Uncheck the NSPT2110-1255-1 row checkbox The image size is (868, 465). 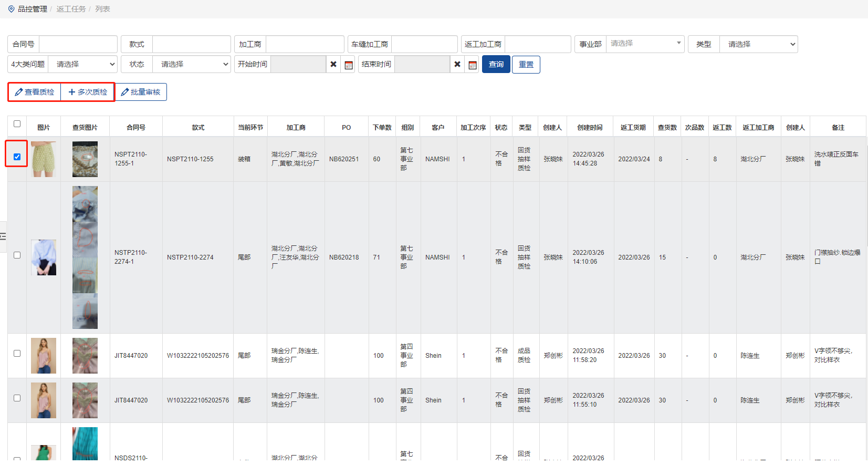(x=17, y=157)
